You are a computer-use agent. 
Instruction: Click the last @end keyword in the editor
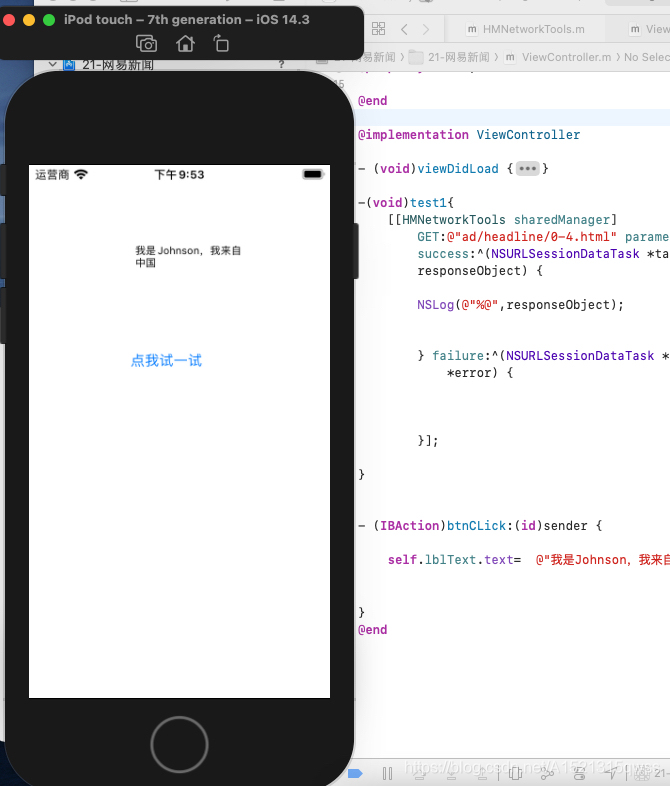372,630
